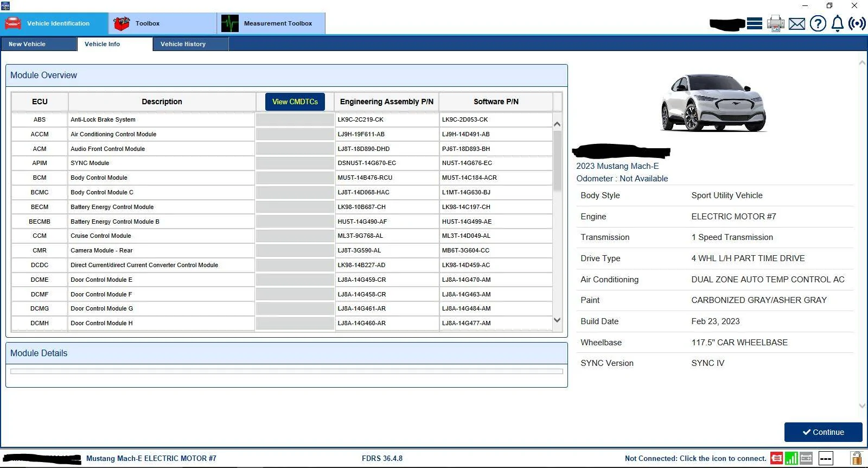Screen dimensions: 868x468
Task: Select the ABS ECU row cell
Action: 40,119
